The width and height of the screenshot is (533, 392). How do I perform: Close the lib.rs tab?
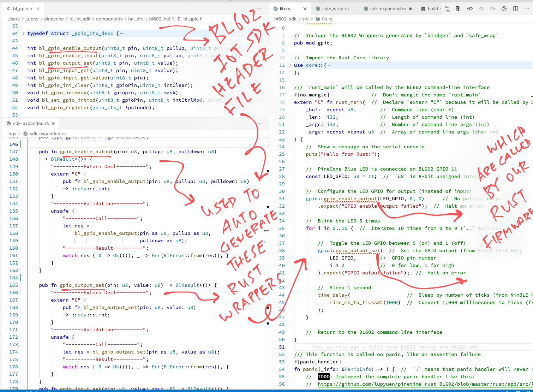click(x=305, y=8)
